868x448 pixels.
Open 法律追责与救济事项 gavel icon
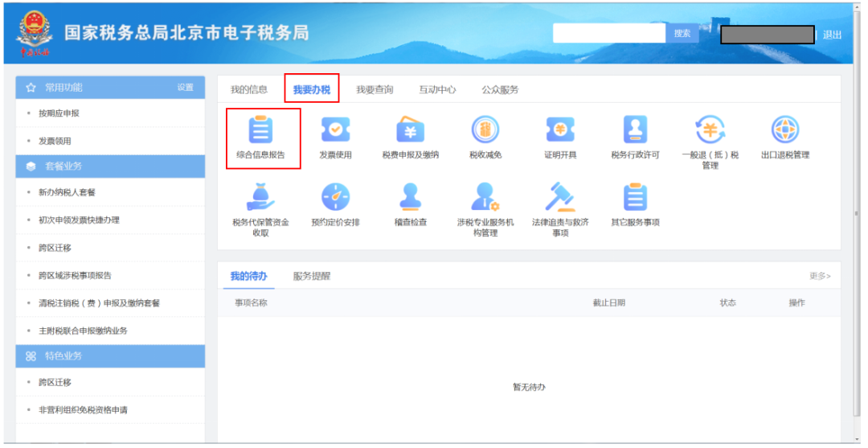(x=560, y=197)
